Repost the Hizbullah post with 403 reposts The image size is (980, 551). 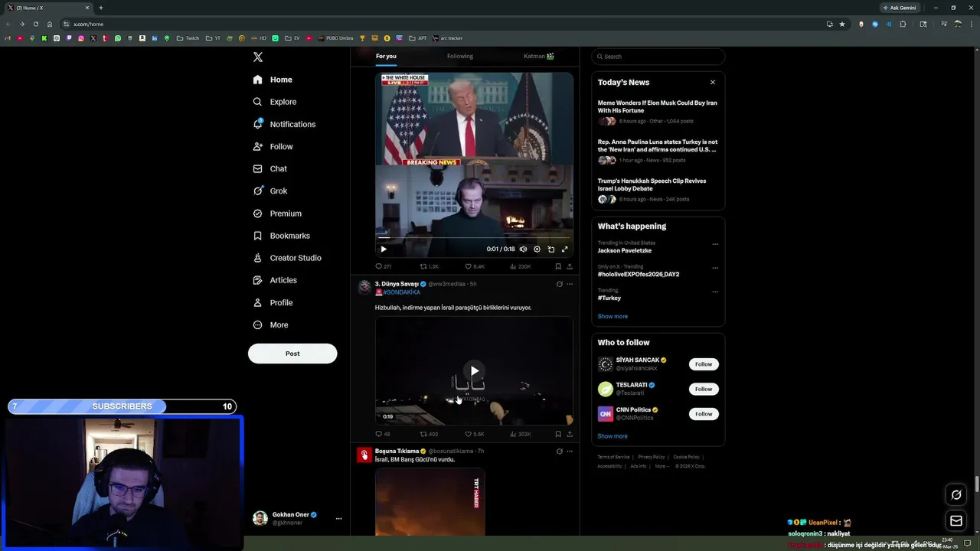(x=429, y=434)
